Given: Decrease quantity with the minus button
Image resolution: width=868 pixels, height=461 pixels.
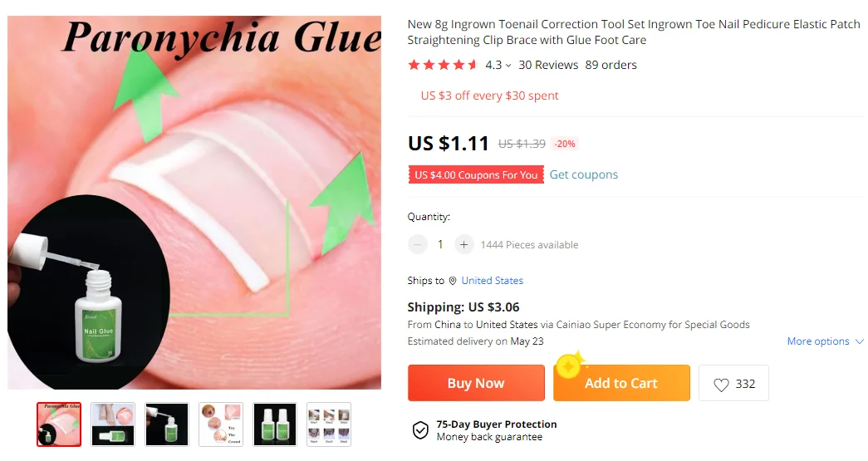Looking at the screenshot, I should (x=418, y=244).
